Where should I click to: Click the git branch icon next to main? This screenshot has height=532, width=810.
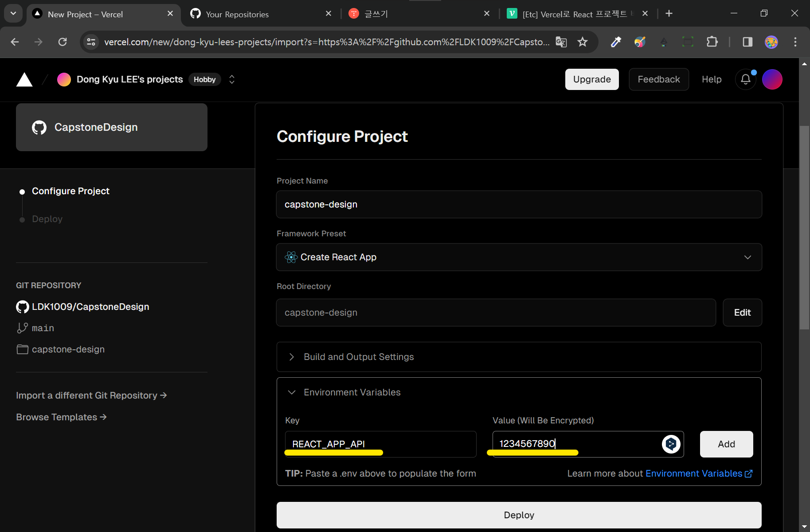click(x=22, y=328)
